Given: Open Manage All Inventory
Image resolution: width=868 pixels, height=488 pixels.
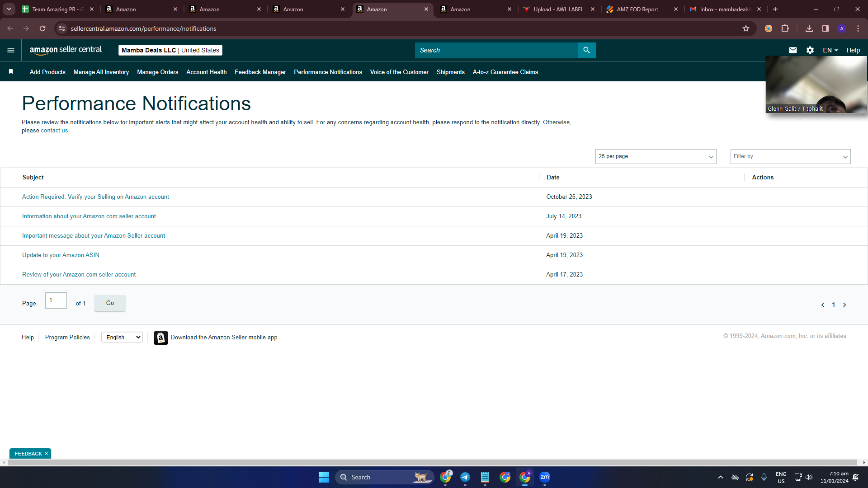Looking at the screenshot, I should pyautogui.click(x=101, y=72).
